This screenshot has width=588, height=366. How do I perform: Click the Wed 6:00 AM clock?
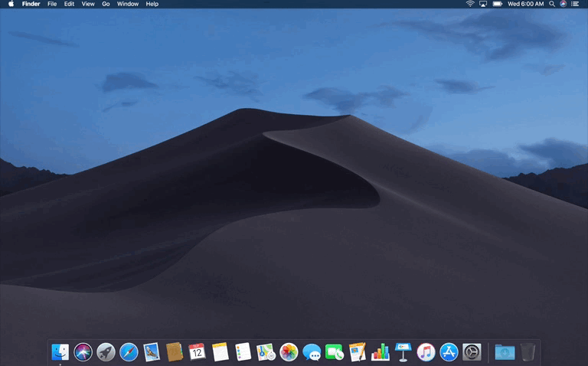pos(525,4)
